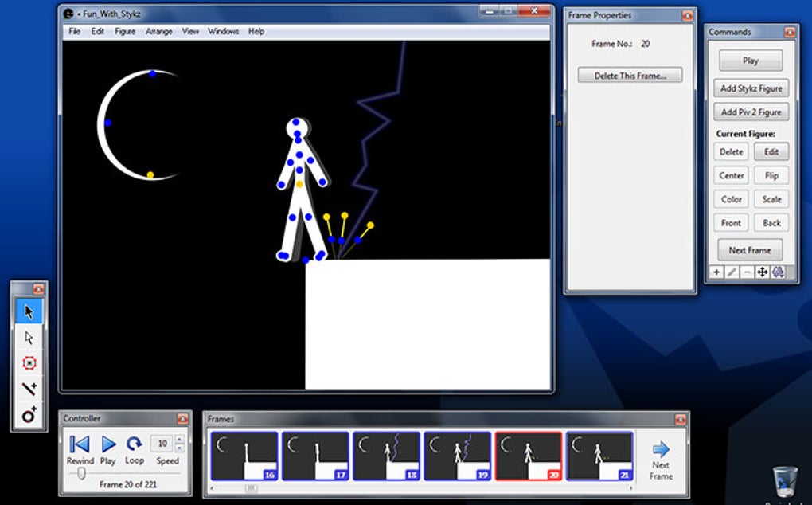The width and height of the screenshot is (812, 505).
Task: Select the white arrow sub-selection tool
Action: click(x=29, y=338)
